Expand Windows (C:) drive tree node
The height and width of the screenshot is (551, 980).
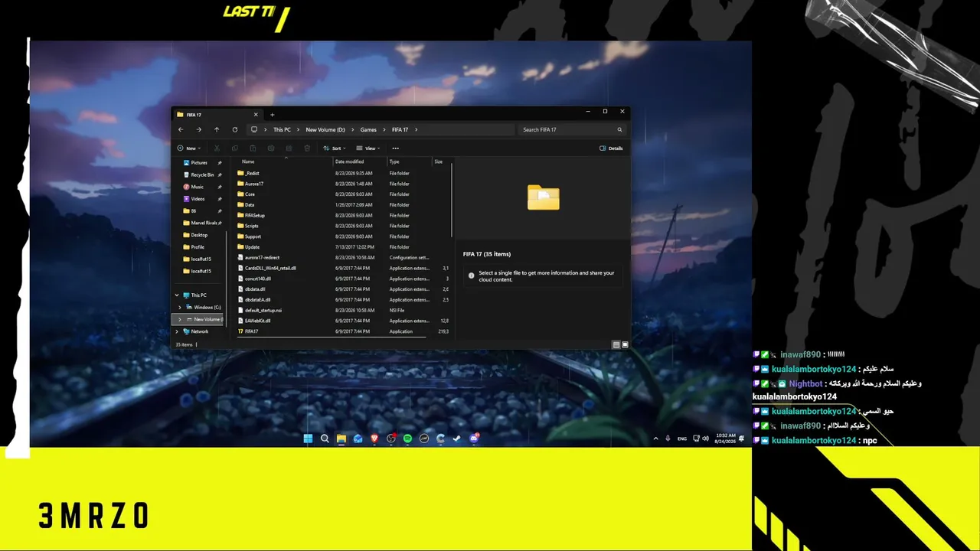180,308
